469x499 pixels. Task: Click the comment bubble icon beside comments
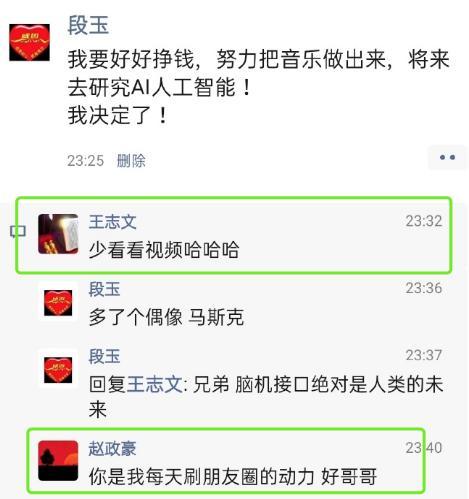18,231
